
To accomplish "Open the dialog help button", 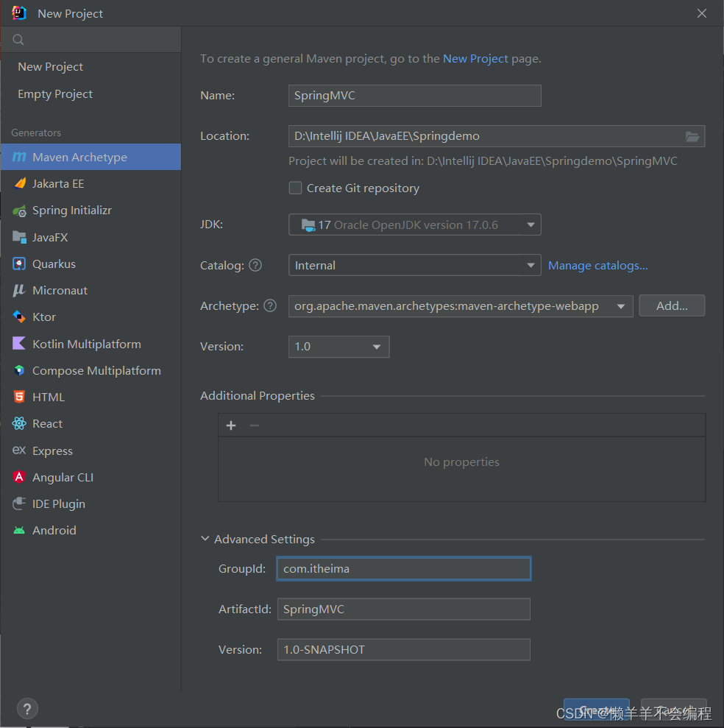I will tap(27, 709).
